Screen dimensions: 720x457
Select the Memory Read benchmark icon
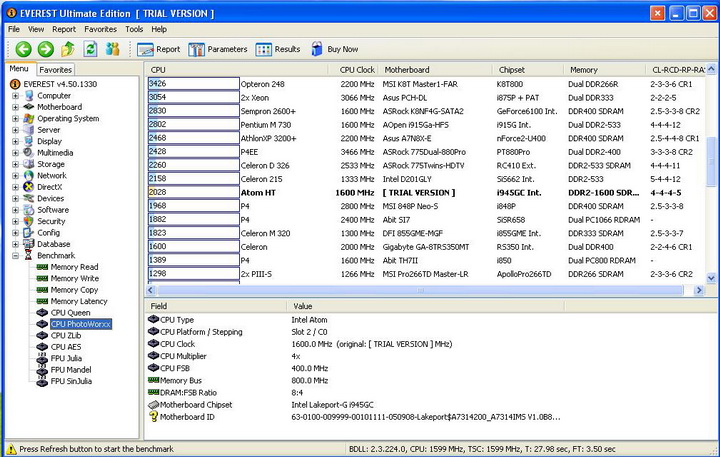pos(42,267)
